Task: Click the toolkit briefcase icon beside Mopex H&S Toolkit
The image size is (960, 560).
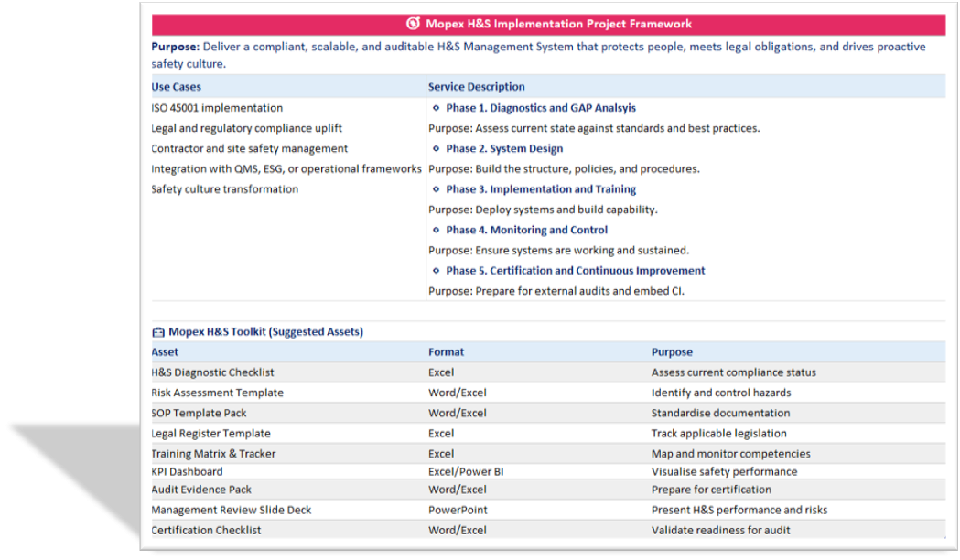Action: pyautogui.click(x=157, y=332)
